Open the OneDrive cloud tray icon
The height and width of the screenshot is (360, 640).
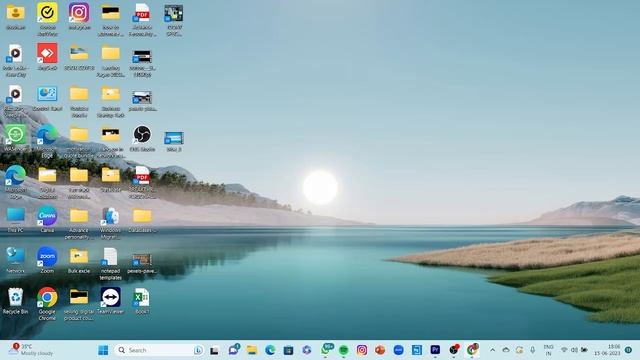(506, 350)
